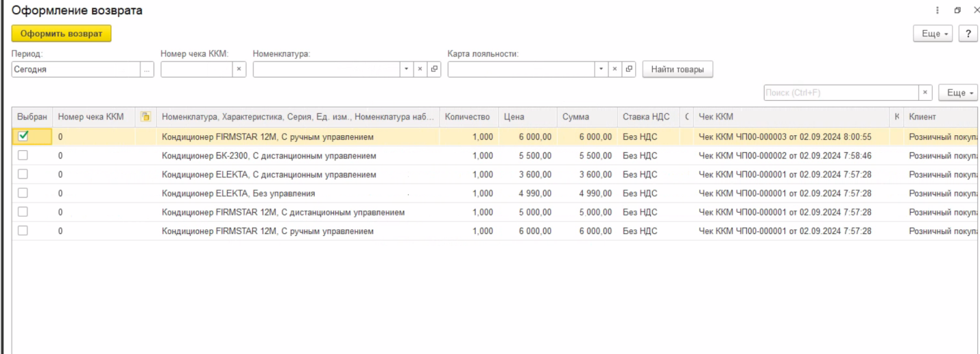Open the Карта лояльности item form icon
Image resolution: width=980 pixels, height=354 pixels.
coord(629,69)
